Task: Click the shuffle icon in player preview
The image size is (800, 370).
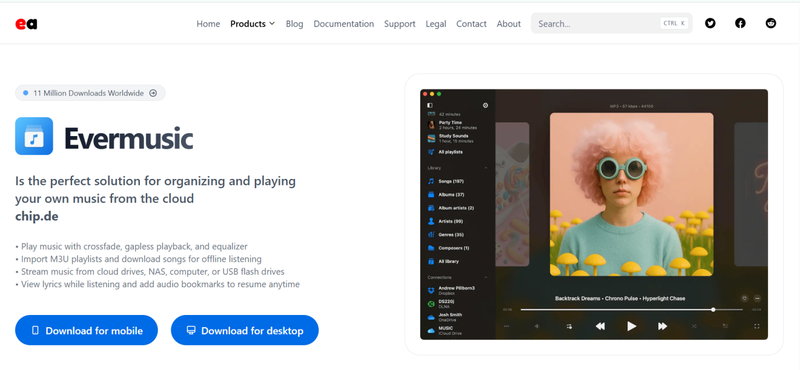Action: pos(694,326)
